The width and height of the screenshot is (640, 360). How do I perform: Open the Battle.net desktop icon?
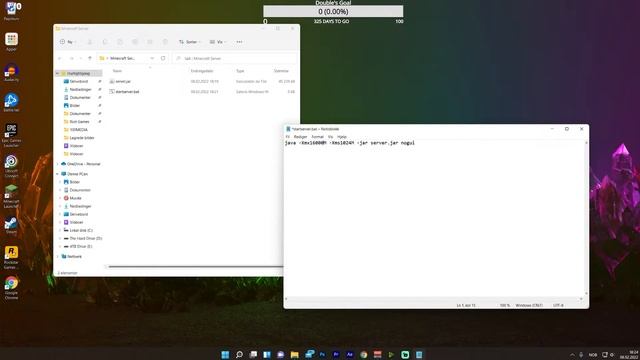point(11,102)
